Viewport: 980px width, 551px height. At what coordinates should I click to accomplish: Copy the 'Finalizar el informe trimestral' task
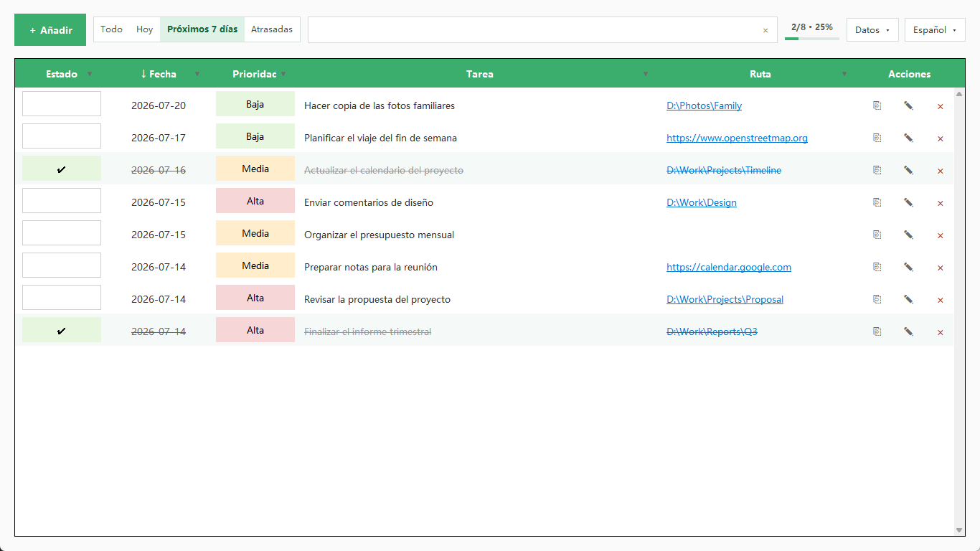click(x=877, y=331)
